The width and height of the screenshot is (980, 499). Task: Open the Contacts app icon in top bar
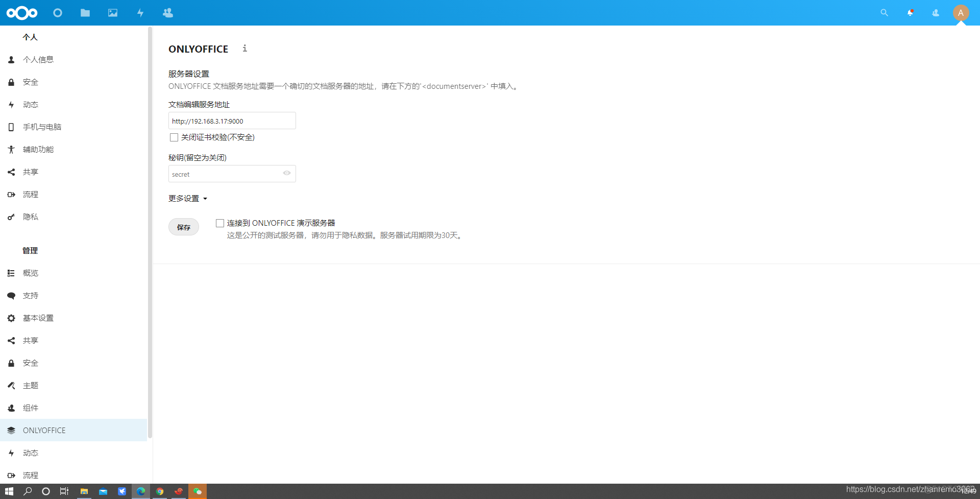tap(168, 13)
